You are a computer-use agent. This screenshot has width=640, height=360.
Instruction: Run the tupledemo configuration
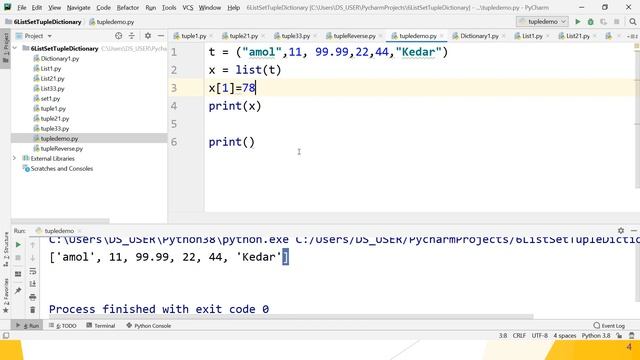pos(578,22)
